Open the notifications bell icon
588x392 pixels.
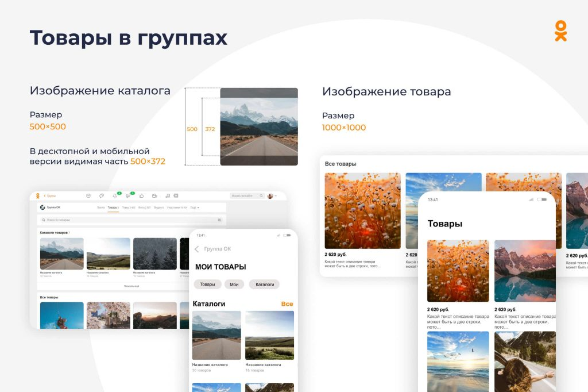115,195
